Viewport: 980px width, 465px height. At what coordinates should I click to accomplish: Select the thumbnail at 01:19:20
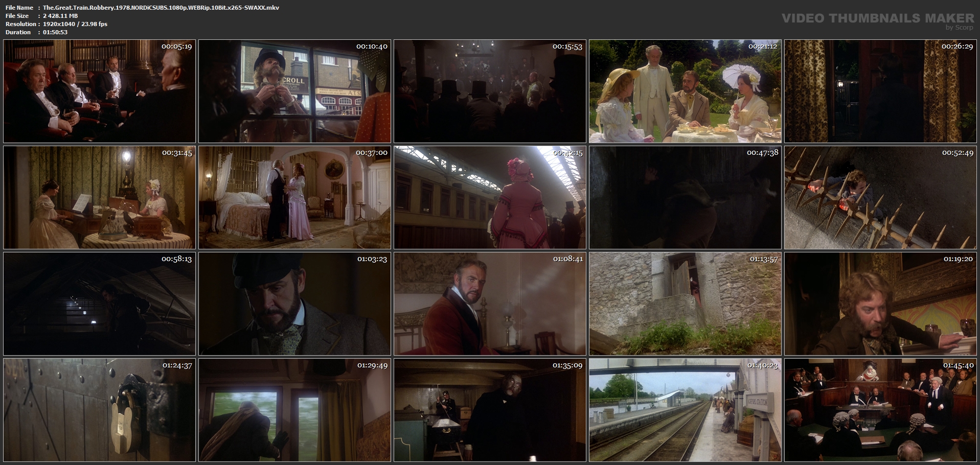pos(880,304)
